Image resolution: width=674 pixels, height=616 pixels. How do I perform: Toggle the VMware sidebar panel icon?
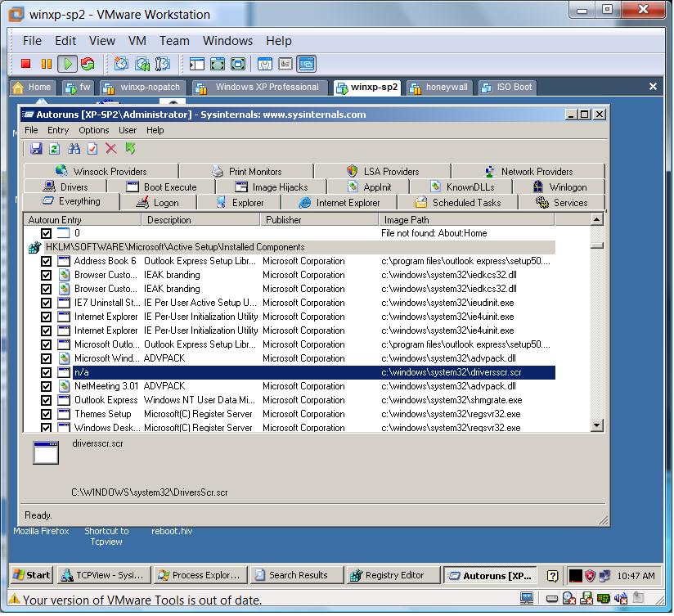(x=197, y=64)
